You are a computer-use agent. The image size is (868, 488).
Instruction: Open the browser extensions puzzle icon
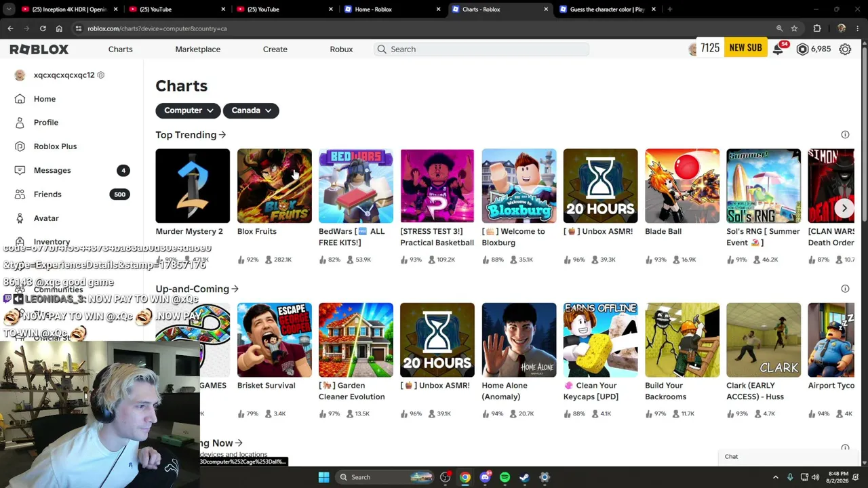click(x=817, y=28)
